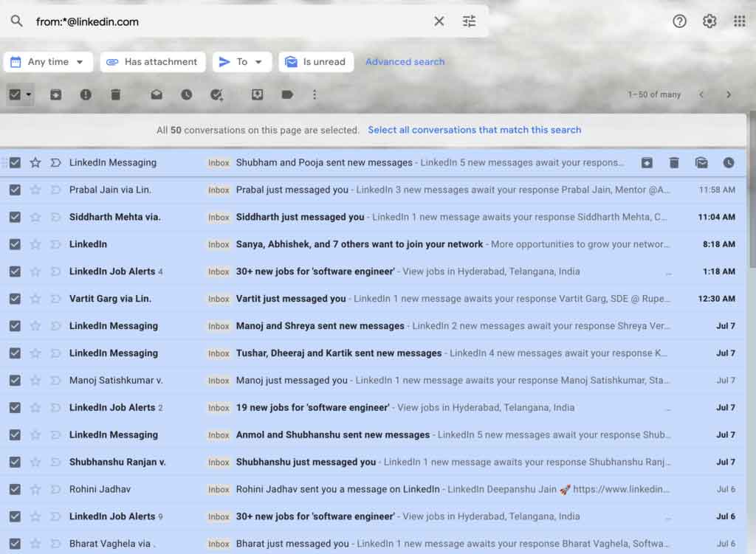Go to newer results page arrow
The width and height of the screenshot is (756, 554).
click(701, 94)
